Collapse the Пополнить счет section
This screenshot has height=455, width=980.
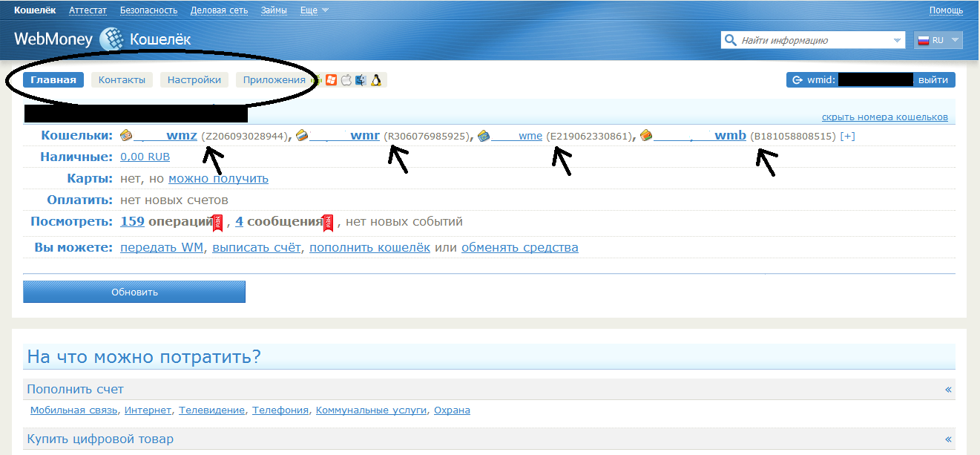[x=948, y=390]
